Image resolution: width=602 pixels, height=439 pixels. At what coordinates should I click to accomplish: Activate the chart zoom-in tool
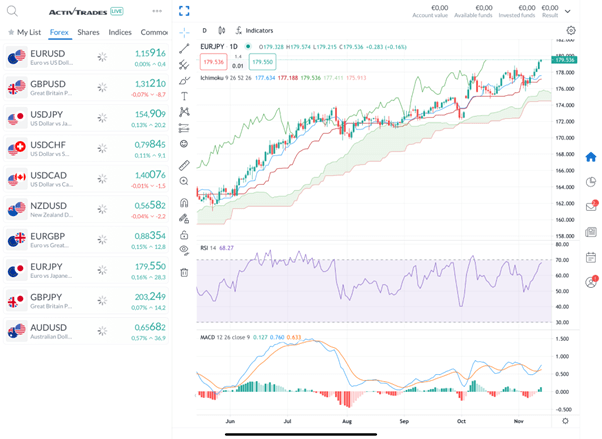pos(184,181)
